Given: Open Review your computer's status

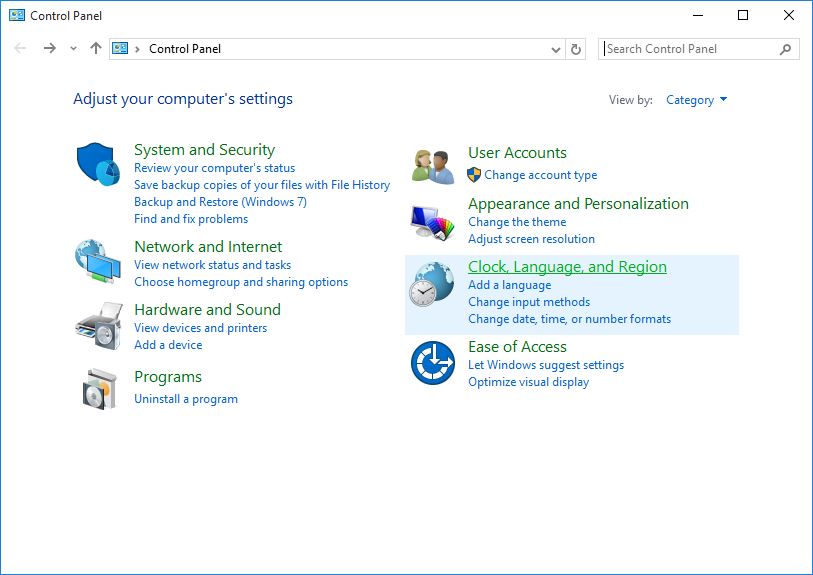Looking at the screenshot, I should coord(214,168).
